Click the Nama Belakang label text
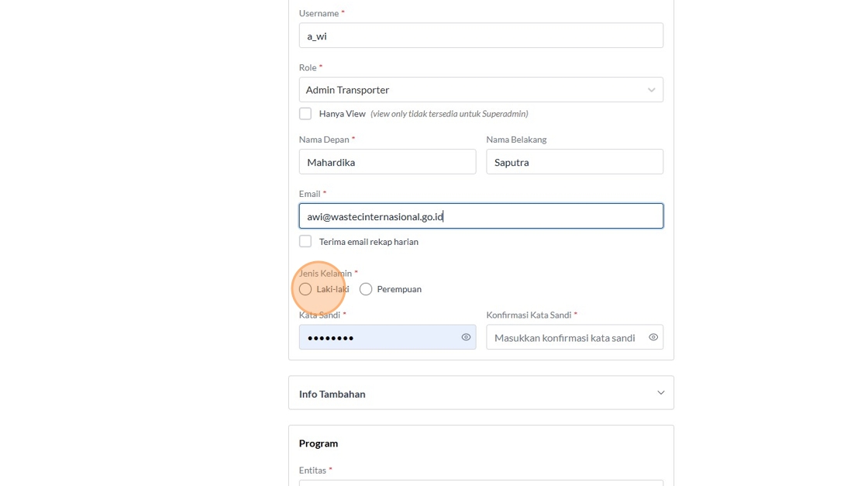 (x=516, y=140)
